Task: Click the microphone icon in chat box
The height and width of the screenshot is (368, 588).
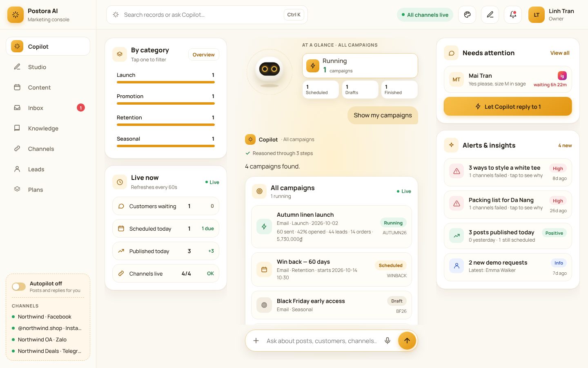Action: tap(388, 341)
